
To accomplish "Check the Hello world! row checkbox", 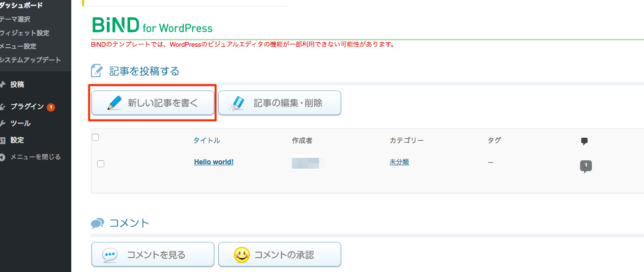I will click(x=101, y=164).
